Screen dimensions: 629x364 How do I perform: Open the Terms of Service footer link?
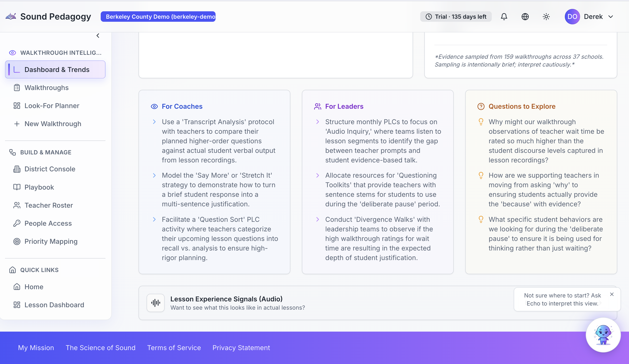(174, 347)
